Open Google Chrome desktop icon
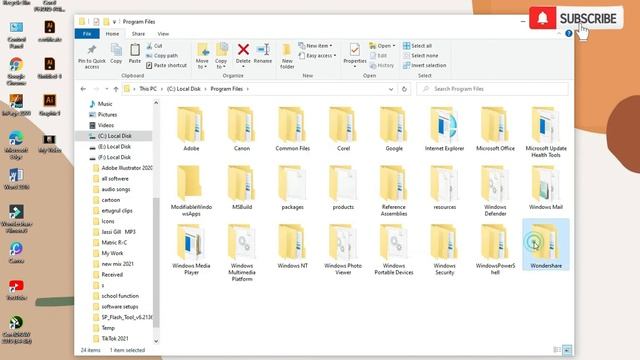The image size is (640, 360). pos(16,71)
